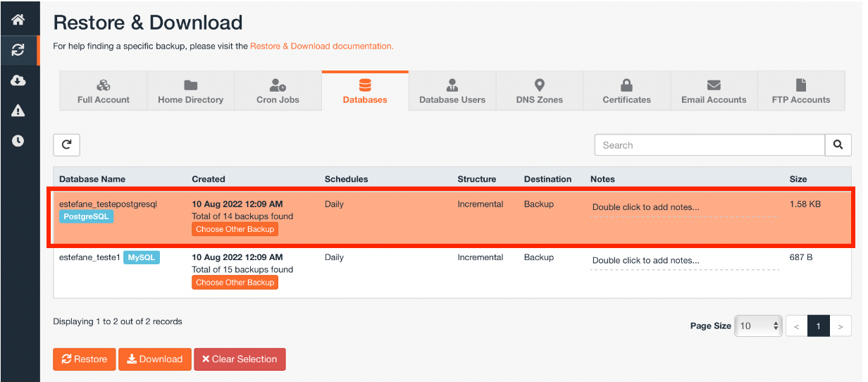The width and height of the screenshot is (868, 382).
Task: Sort by Structure column header
Action: (477, 179)
